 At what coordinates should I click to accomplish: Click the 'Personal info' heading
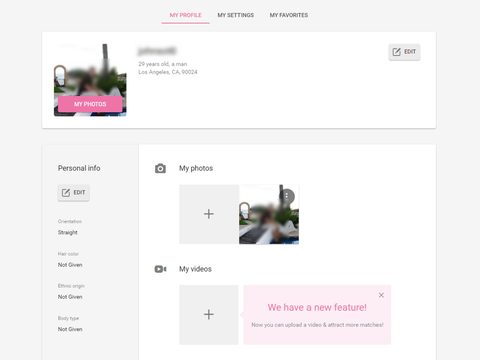[x=79, y=168]
